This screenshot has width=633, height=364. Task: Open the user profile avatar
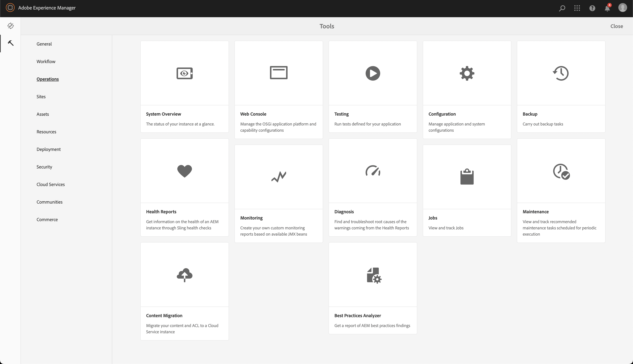(623, 8)
